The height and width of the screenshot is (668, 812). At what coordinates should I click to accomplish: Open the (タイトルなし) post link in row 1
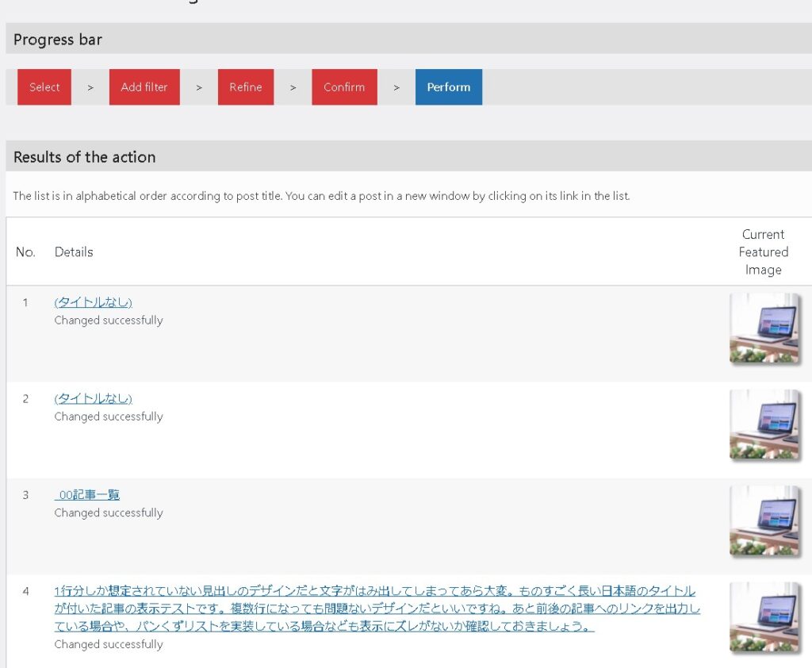(93, 302)
